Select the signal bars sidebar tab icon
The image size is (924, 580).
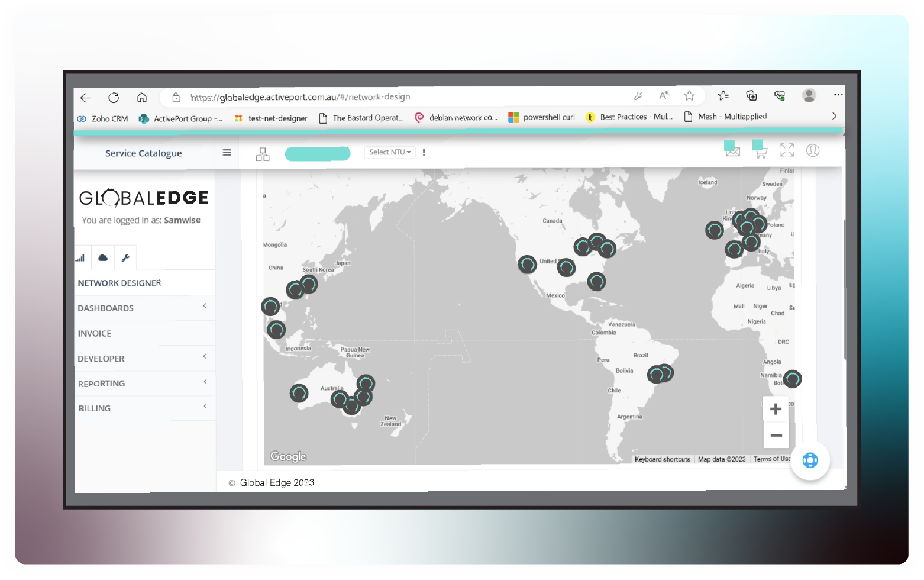coord(80,257)
